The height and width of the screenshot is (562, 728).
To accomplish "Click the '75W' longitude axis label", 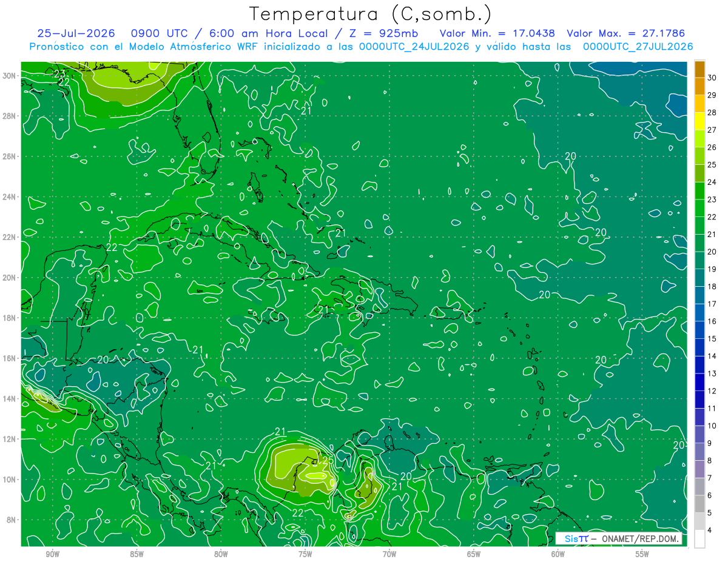I will 305,555.
